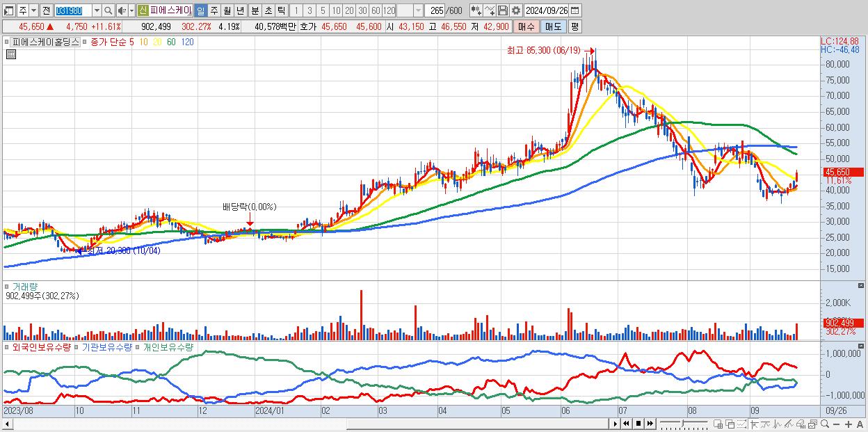Click the save chart floppy disk icon
This screenshot has width=868, height=432.
click(503, 10)
